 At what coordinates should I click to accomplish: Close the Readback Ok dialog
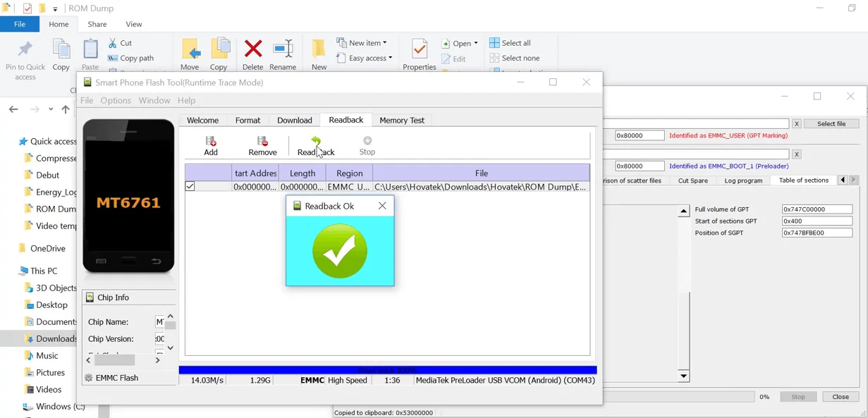[x=382, y=206]
